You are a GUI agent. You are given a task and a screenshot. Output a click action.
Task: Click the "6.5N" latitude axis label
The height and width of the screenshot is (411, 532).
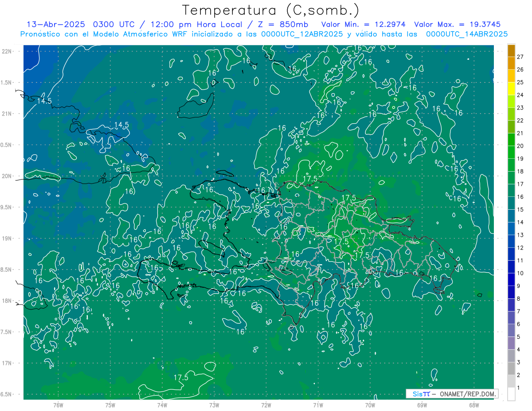[x=7, y=394]
